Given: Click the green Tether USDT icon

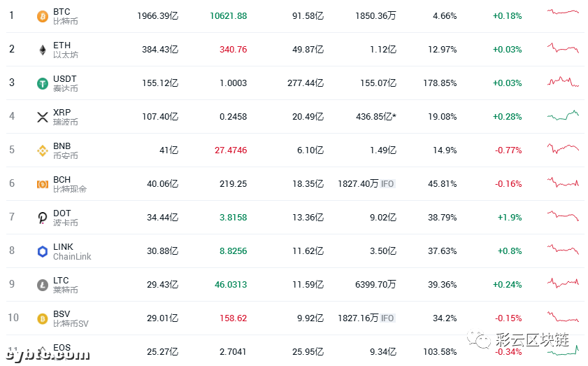Looking at the screenshot, I should point(43,83).
